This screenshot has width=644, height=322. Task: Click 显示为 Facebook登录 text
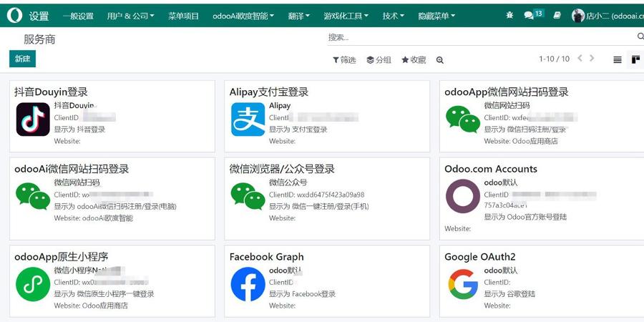[302, 294]
